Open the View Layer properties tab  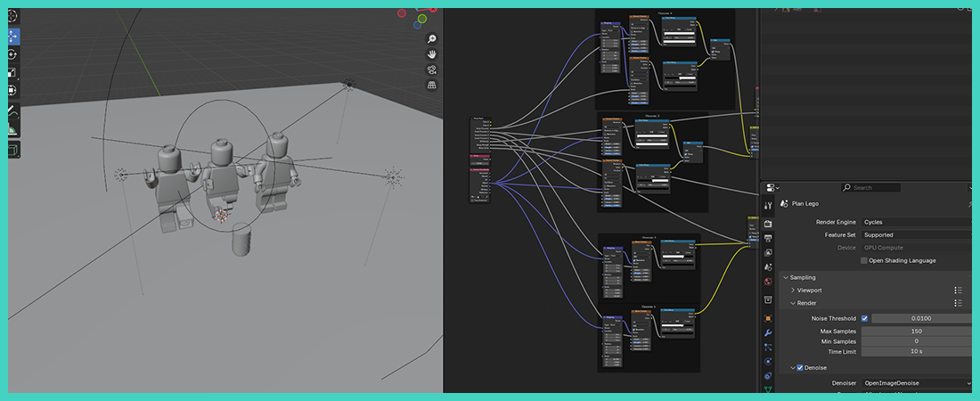point(768,252)
